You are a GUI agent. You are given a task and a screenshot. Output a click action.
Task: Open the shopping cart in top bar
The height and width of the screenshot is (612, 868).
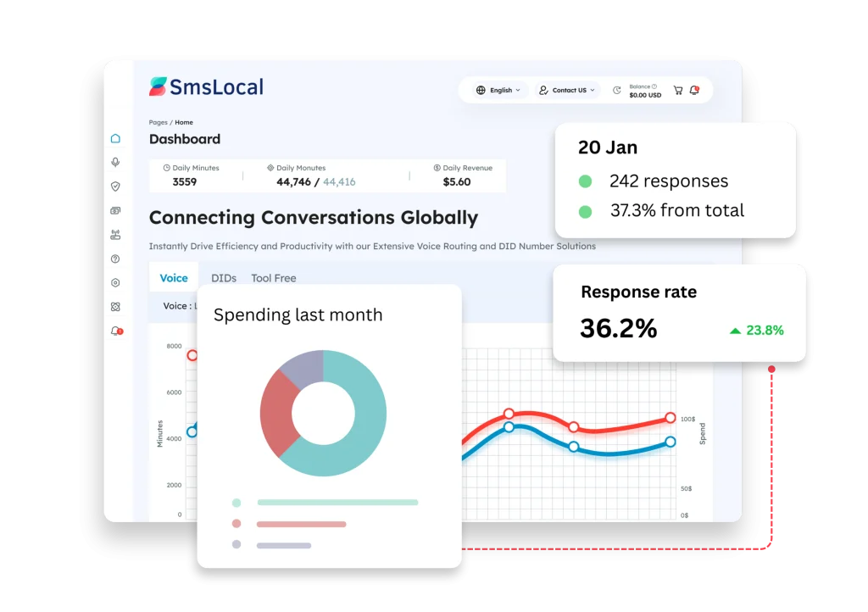pos(678,90)
